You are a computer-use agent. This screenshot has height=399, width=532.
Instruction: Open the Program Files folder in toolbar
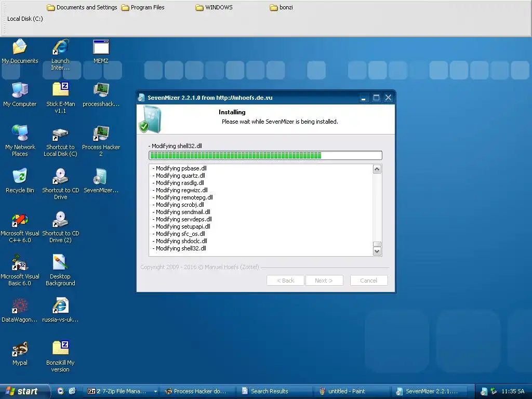(143, 7)
